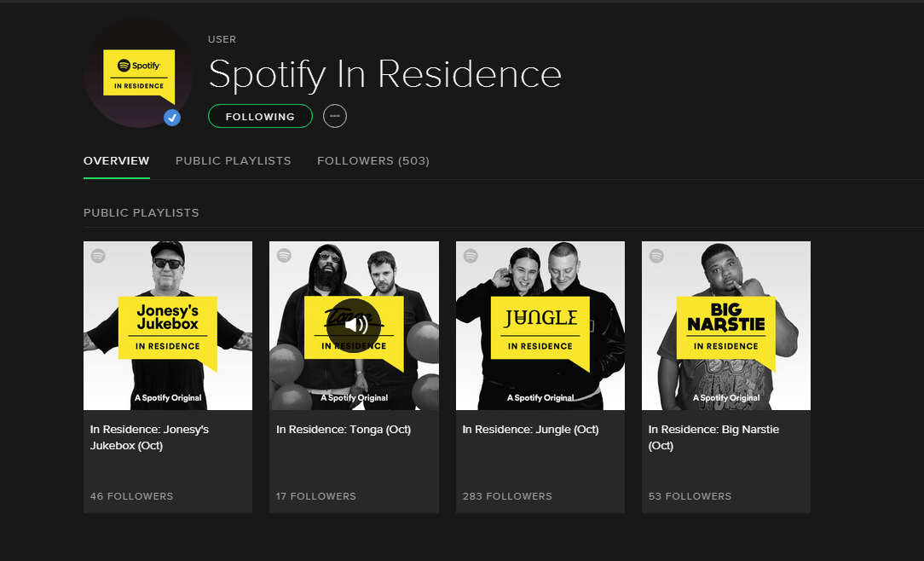Open the more options ellipsis button
Screen dimensions: 924x561
pos(335,117)
